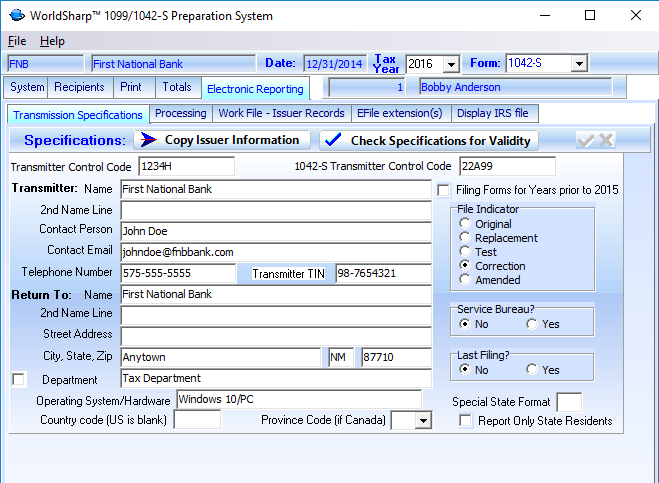Click the Special State Format field
The image size is (659, 483).
point(569,402)
